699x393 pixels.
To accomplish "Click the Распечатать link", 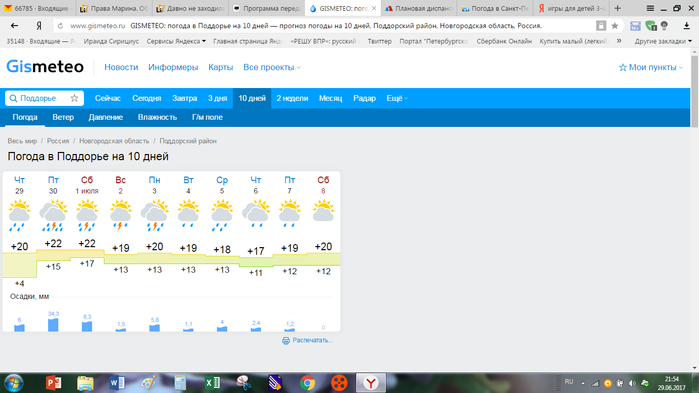I will point(312,340).
